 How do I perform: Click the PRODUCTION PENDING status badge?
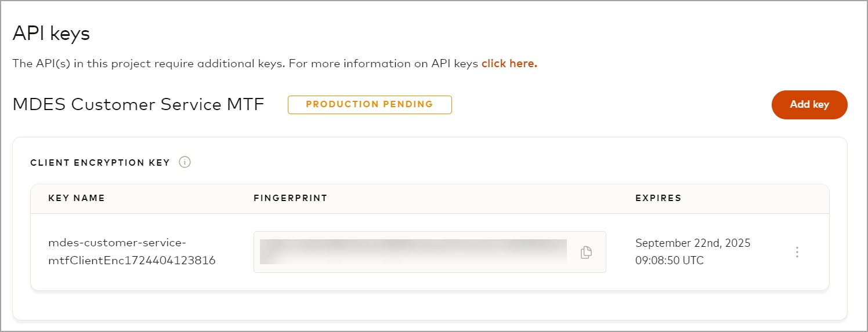[370, 105]
